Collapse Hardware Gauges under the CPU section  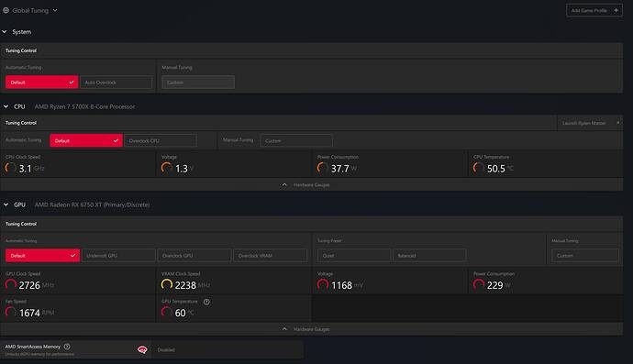coord(311,185)
